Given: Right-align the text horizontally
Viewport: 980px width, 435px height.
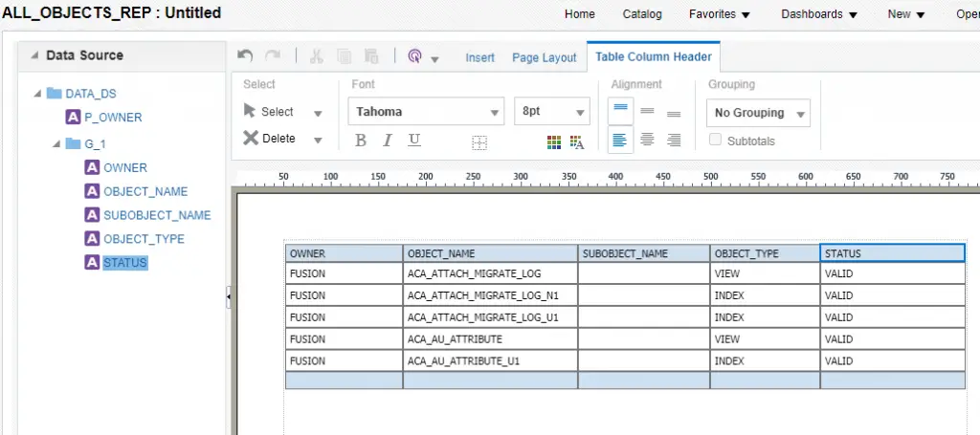Looking at the screenshot, I should (x=674, y=141).
